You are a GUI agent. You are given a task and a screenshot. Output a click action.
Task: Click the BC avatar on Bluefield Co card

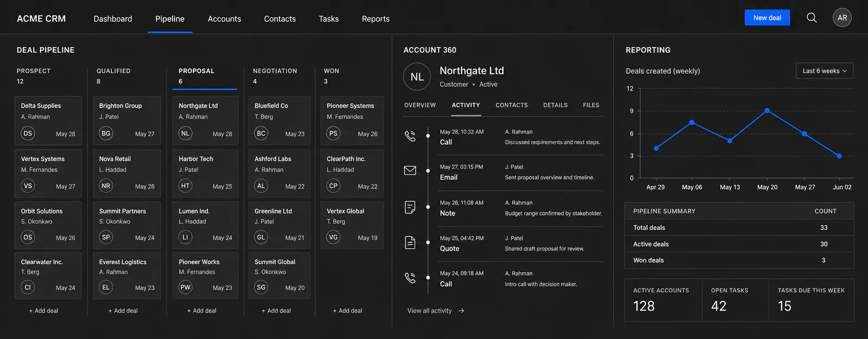point(261,133)
